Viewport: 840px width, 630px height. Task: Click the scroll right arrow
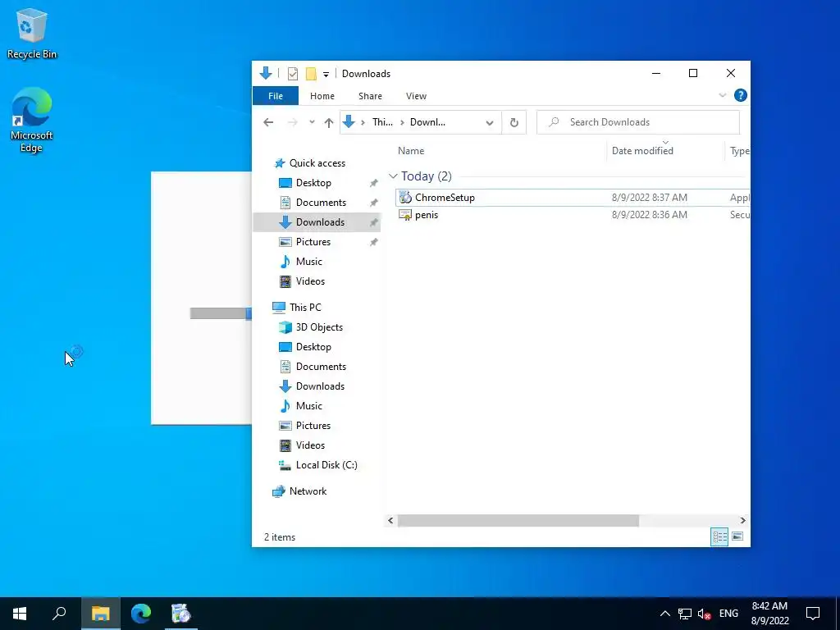(742, 521)
